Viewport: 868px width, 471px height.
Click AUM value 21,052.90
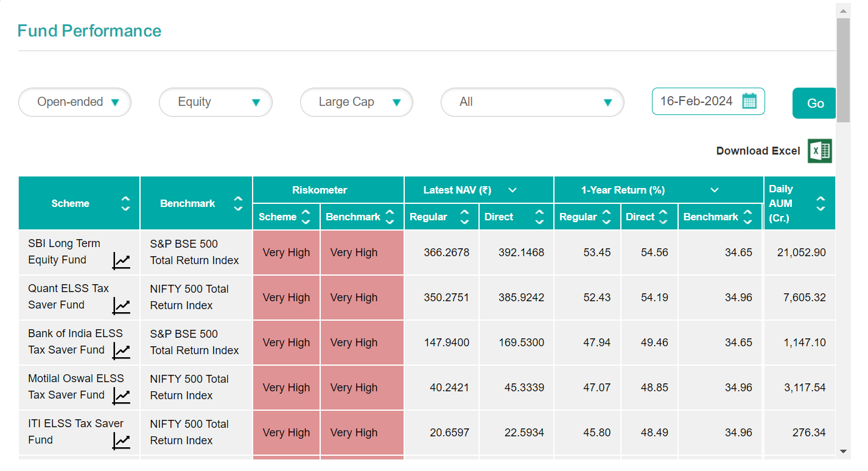tap(802, 253)
